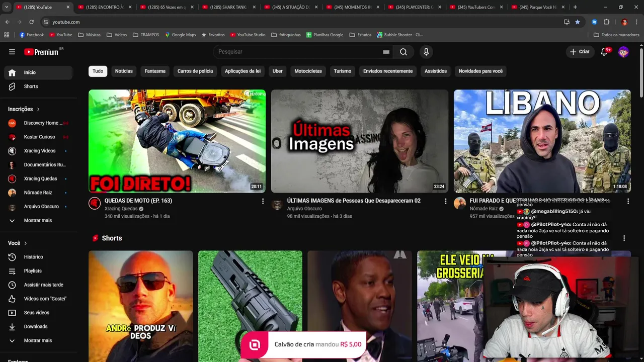
Task: Open a new browser tab
Action: (575, 7)
